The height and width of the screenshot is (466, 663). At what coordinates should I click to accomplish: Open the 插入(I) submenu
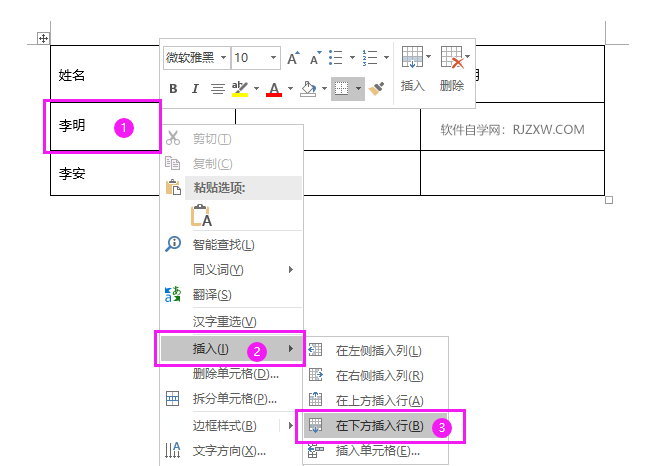232,349
